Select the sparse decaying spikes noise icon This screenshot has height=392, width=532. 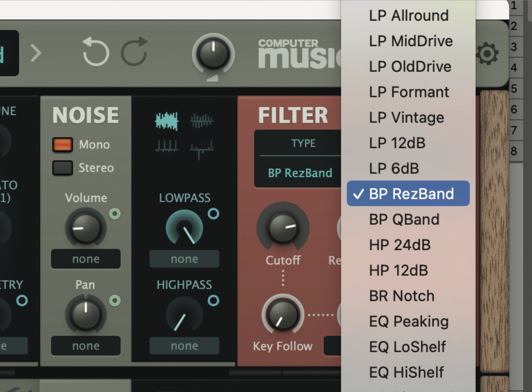[x=201, y=148]
